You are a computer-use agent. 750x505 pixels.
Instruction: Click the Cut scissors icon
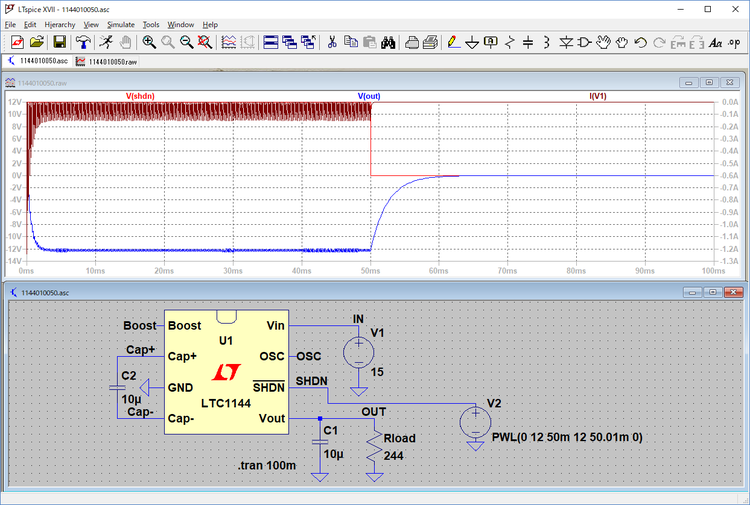[x=332, y=42]
